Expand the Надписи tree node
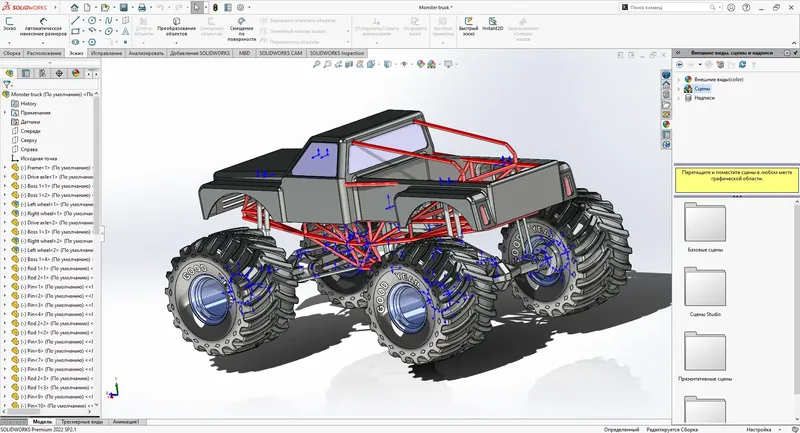The width and height of the screenshot is (800, 433). 679,98
